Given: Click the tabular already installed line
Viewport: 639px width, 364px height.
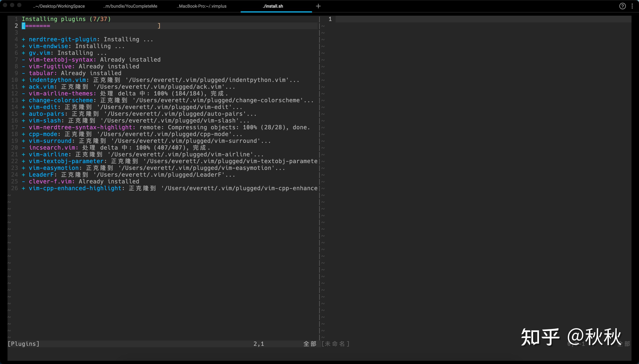Looking at the screenshot, I should [71, 73].
